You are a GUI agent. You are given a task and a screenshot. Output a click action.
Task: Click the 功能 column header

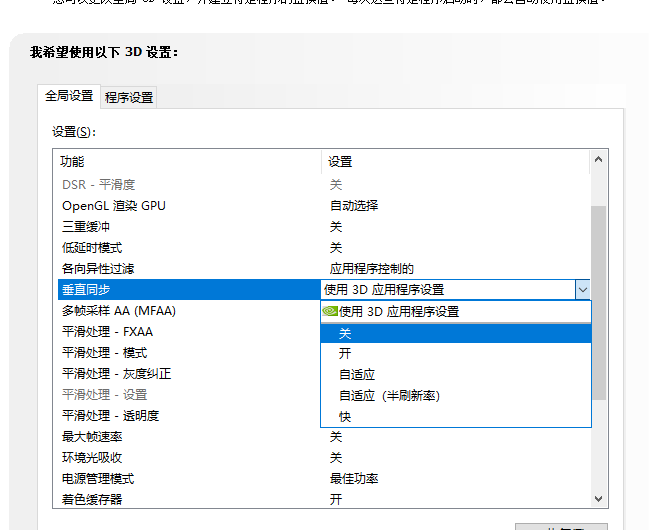pos(187,161)
